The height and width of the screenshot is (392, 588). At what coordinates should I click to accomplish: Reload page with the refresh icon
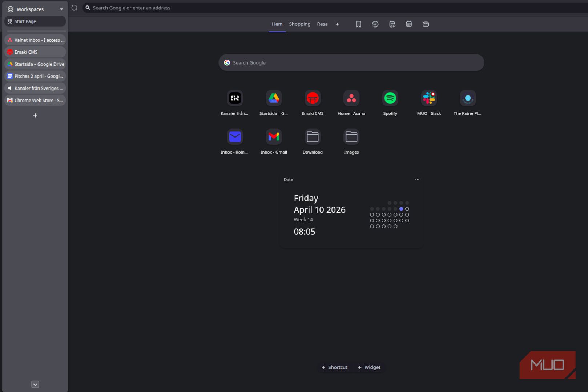(x=74, y=8)
